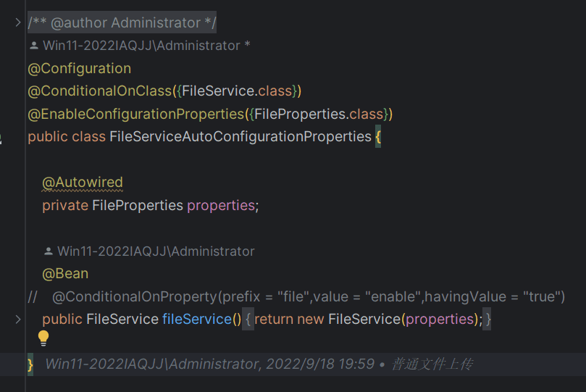Select FileService.class in @ConditionalOnClass
The height and width of the screenshot is (392, 586).
[237, 91]
